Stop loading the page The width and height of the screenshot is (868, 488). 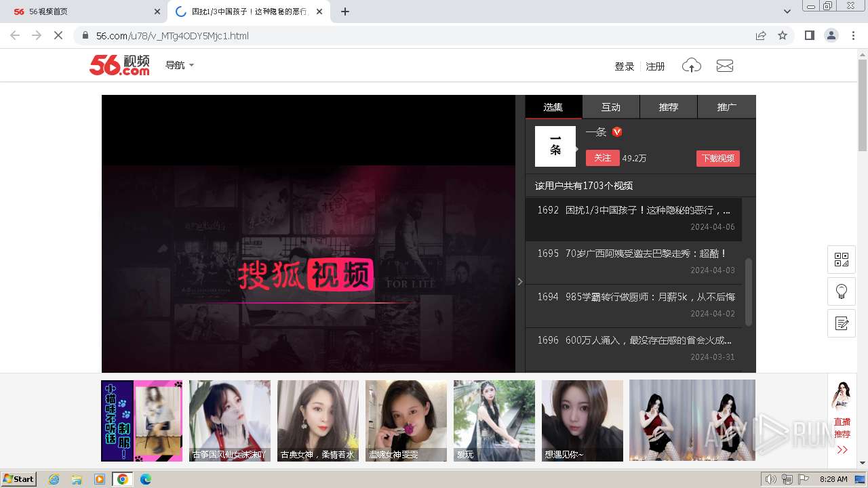[x=58, y=35]
